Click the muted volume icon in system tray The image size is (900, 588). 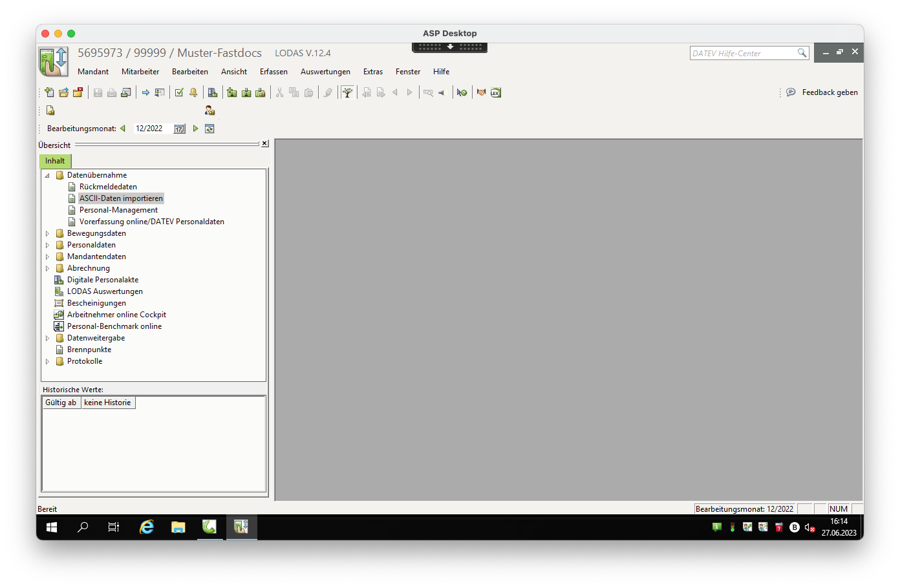tap(809, 527)
